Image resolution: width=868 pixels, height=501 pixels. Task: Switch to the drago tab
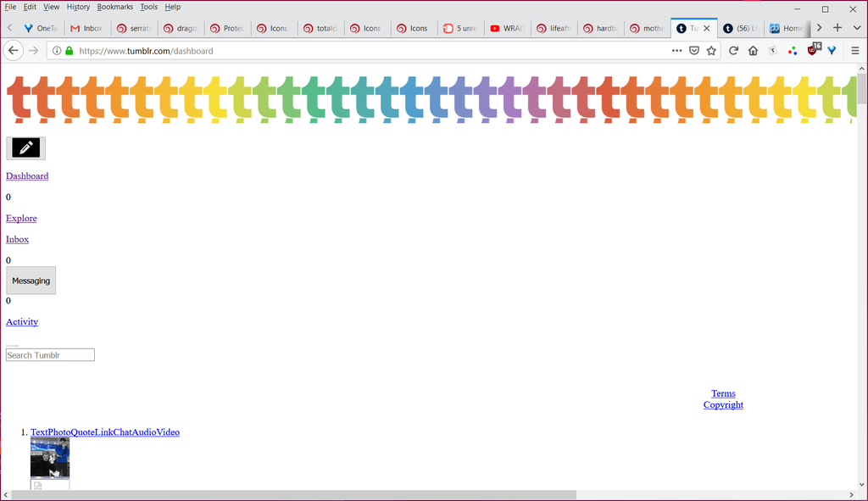coord(181,28)
